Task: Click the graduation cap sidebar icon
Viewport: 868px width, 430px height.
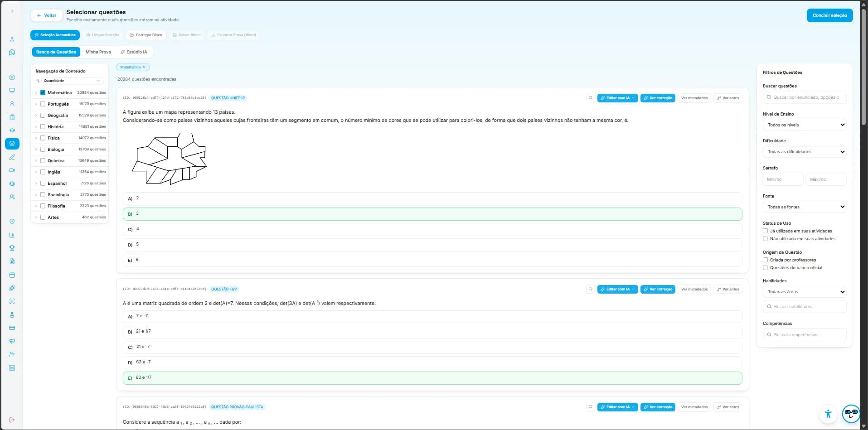Action: pyautogui.click(x=12, y=130)
